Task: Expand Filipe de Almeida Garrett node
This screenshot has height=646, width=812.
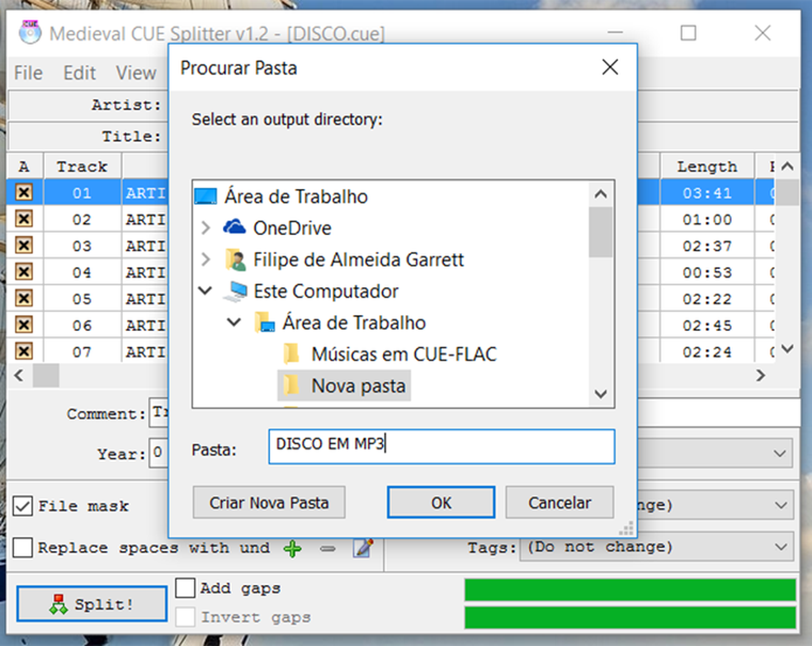Action: [205, 259]
